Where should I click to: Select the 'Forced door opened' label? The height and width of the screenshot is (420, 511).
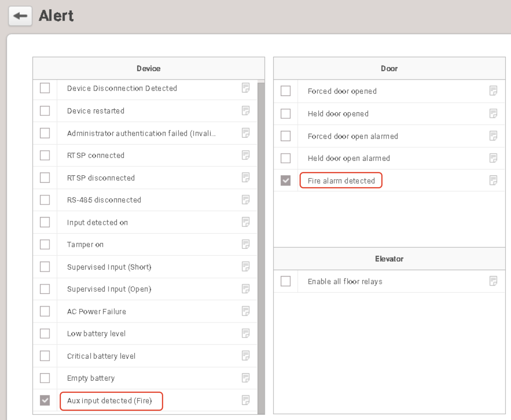(x=342, y=91)
